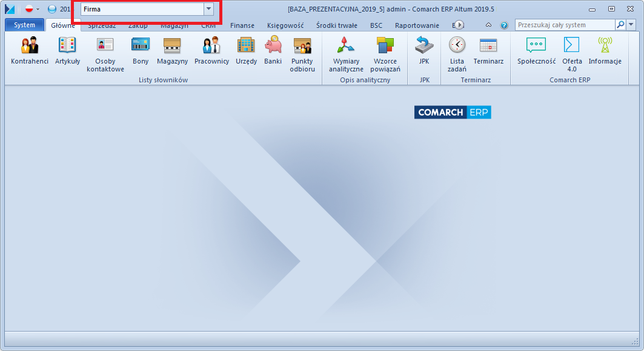Open the Artykuły list
The image size is (644, 351).
pos(67,51)
